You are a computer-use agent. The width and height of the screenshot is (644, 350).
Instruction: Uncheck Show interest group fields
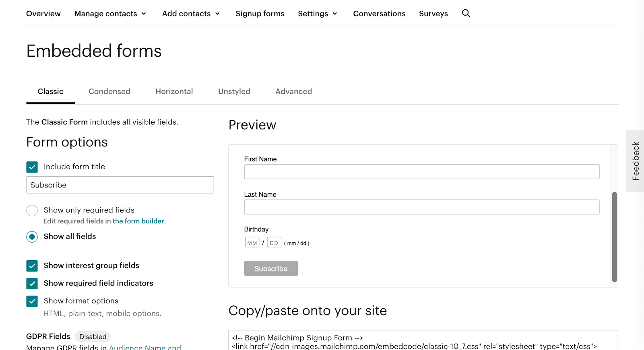pyautogui.click(x=32, y=266)
